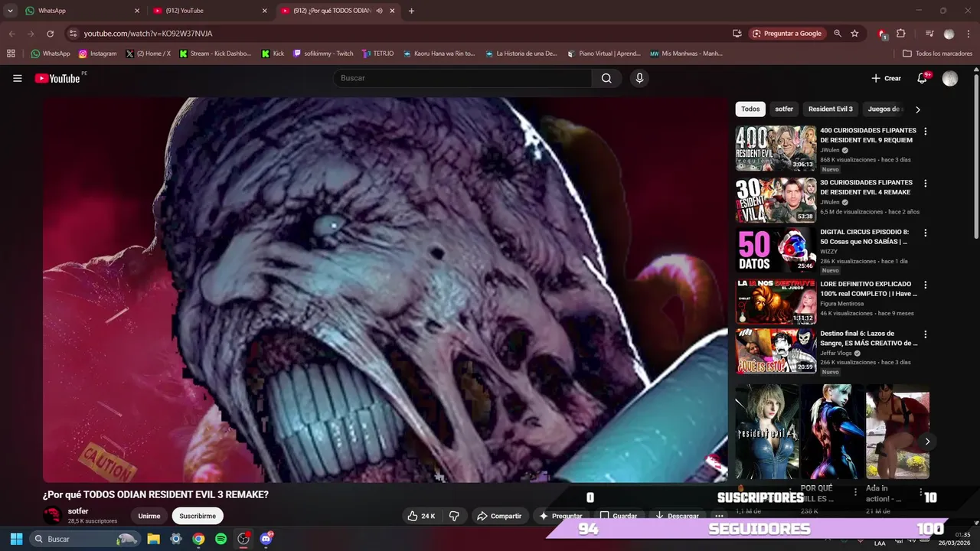The height and width of the screenshot is (551, 980).
Task: Open 400 CURIOSIDADES FLIPANTES video thumbnail
Action: click(776, 148)
